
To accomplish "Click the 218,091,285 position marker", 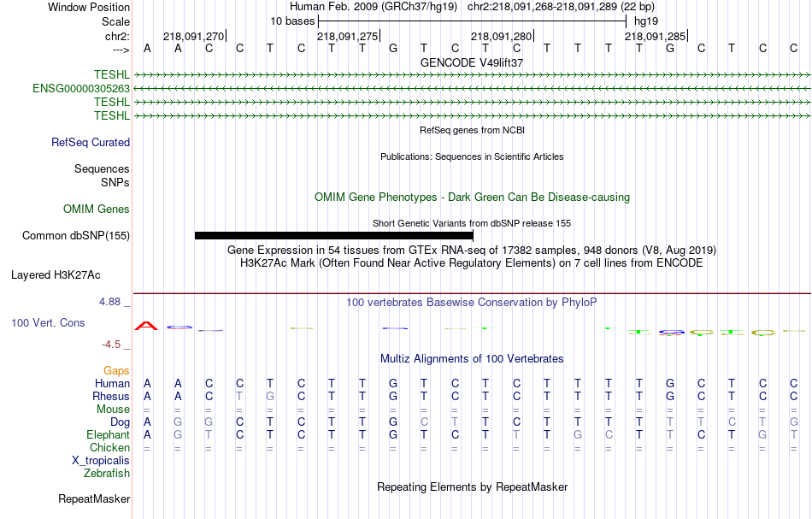I will (656, 36).
